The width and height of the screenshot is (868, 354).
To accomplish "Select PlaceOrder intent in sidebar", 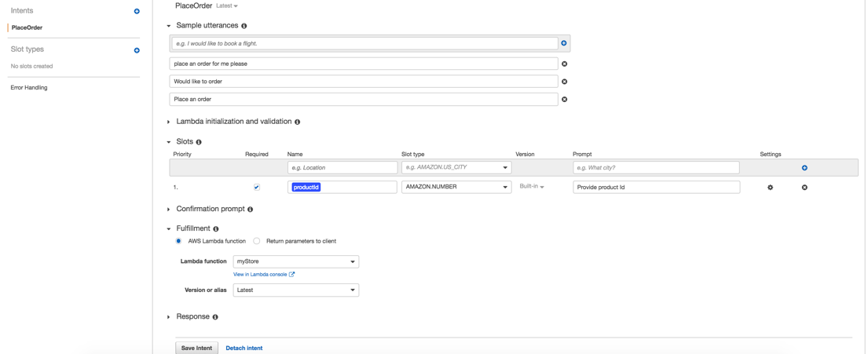I will (27, 27).
